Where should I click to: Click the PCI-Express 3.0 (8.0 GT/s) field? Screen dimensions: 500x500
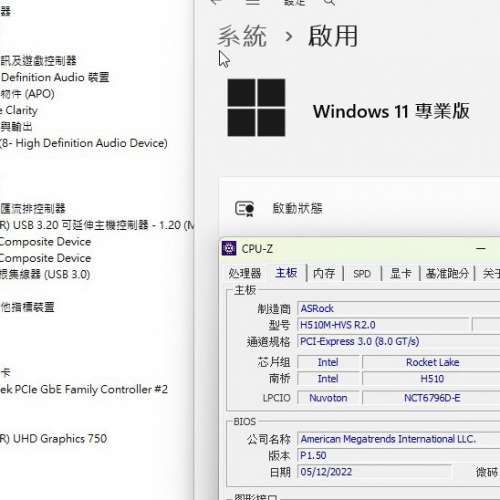click(399, 341)
